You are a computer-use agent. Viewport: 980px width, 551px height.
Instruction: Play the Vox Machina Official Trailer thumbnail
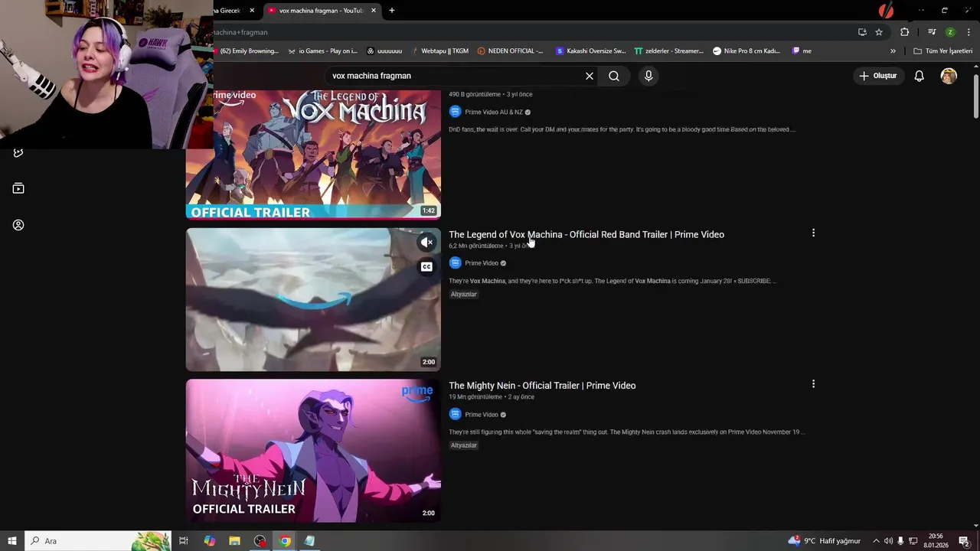(x=313, y=155)
